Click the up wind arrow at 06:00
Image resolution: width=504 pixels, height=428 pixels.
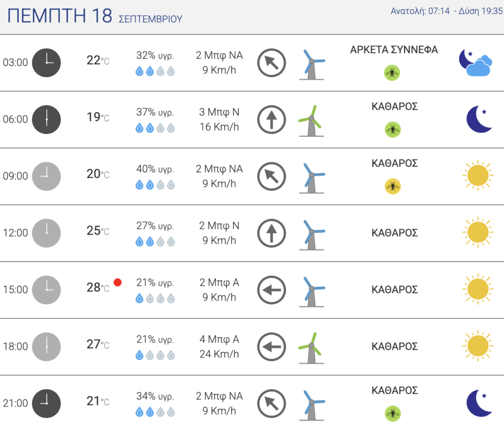[272, 120]
